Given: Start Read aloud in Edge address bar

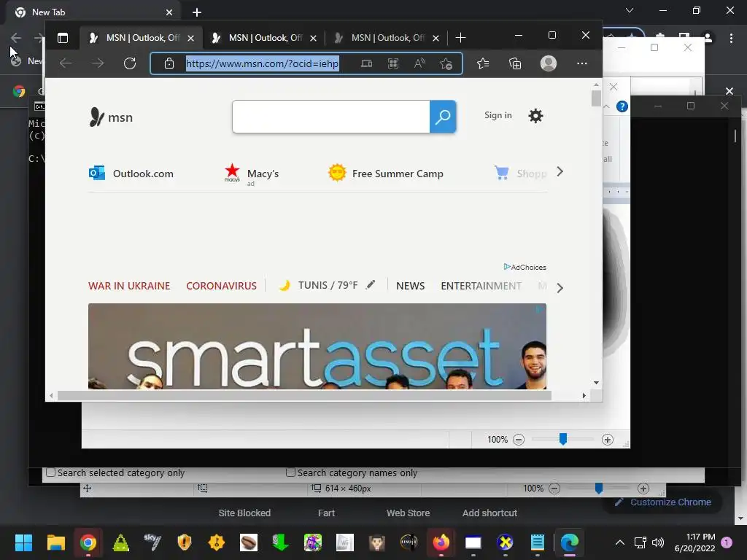Looking at the screenshot, I should pos(419,63).
